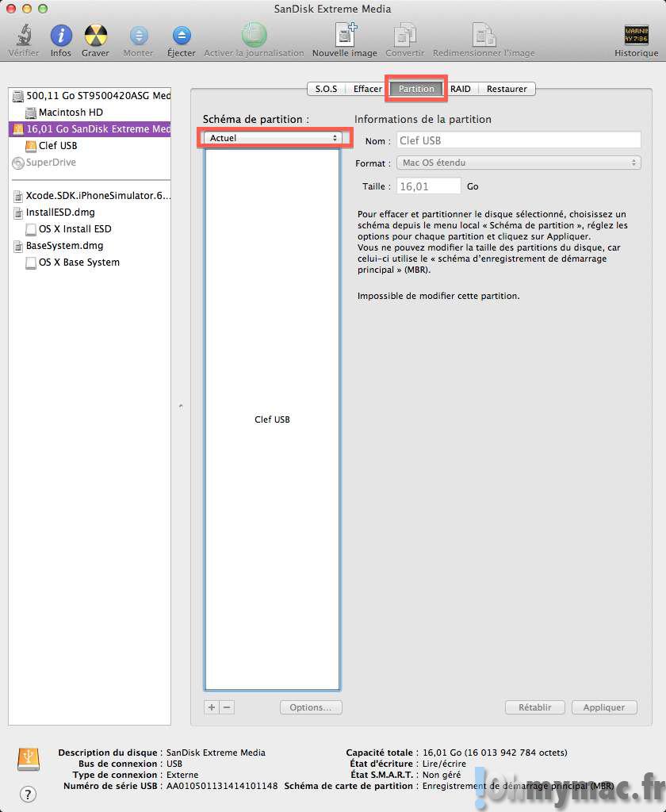The height and width of the screenshot is (812, 666).
Task: Click the Appliquer button
Action: coord(603,707)
